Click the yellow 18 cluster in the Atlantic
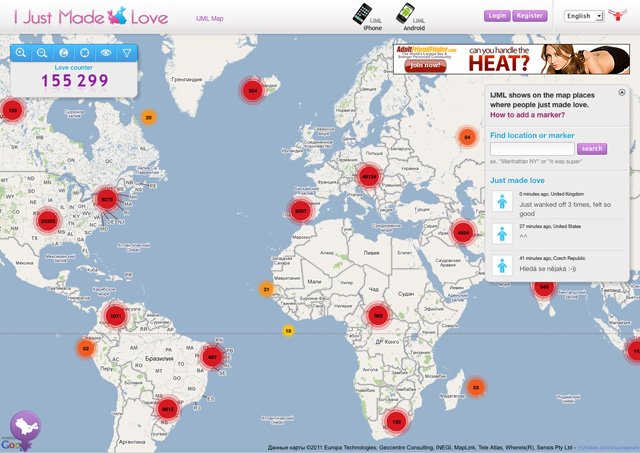The width and height of the screenshot is (640, 453). (288, 331)
